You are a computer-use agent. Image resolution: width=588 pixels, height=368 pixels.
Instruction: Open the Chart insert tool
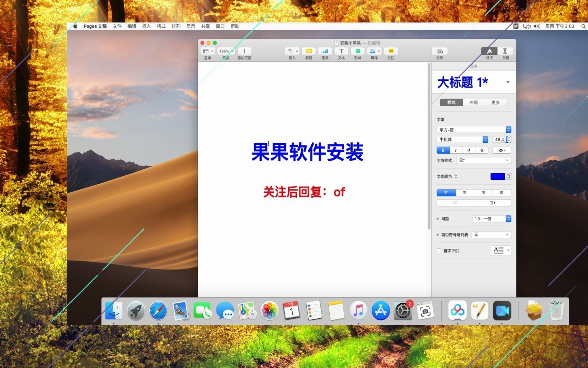click(325, 51)
